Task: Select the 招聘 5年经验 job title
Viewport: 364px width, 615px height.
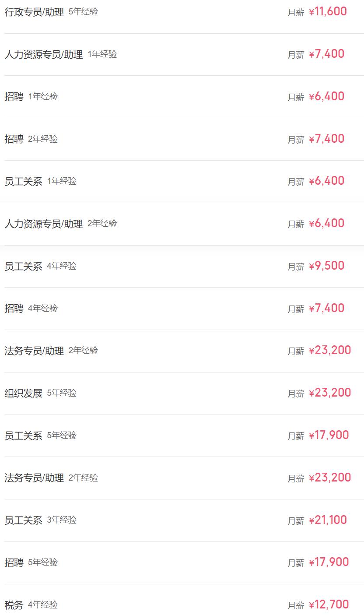Action: 14,562
